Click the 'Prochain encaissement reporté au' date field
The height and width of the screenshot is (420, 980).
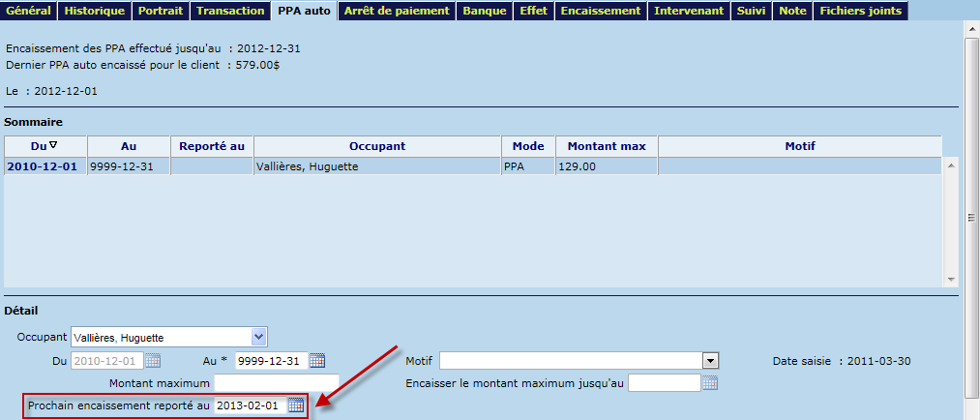[249, 406]
